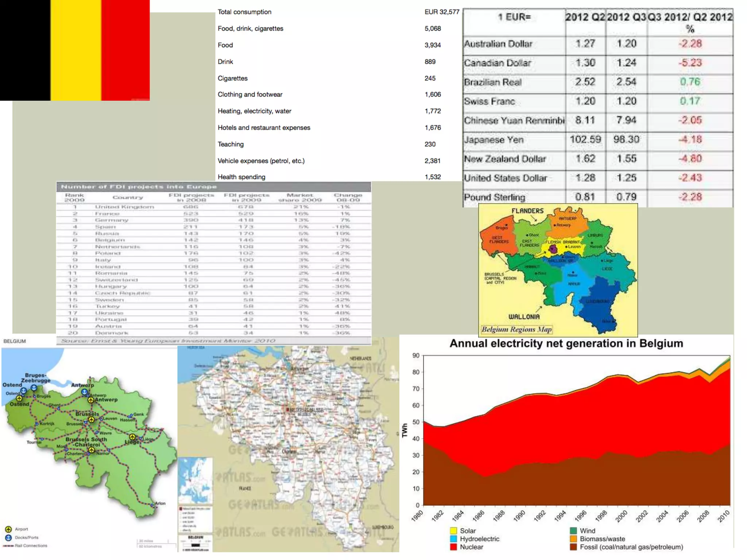Click the Fossil brown legend swatch
Viewport: 747px width, 560px height.
[573, 547]
